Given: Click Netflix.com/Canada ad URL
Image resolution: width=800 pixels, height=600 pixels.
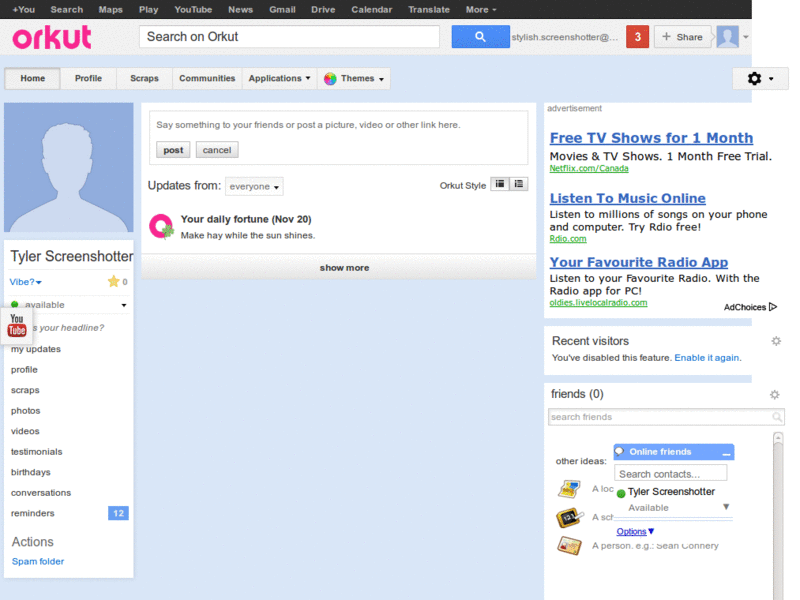Looking at the screenshot, I should [x=589, y=168].
